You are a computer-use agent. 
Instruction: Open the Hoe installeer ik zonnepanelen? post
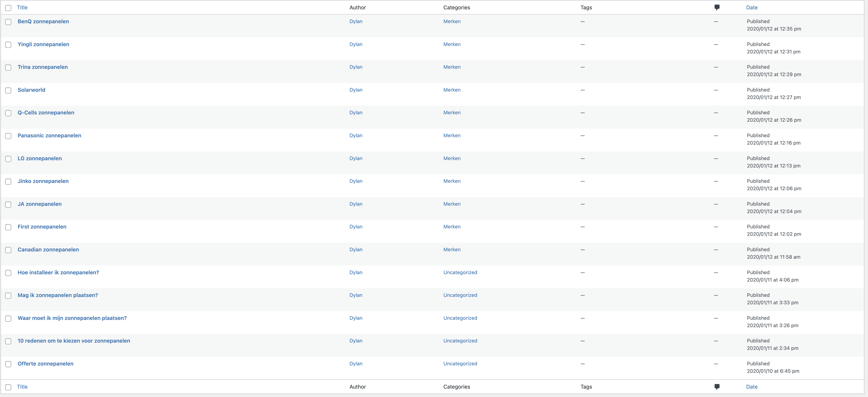click(x=58, y=272)
